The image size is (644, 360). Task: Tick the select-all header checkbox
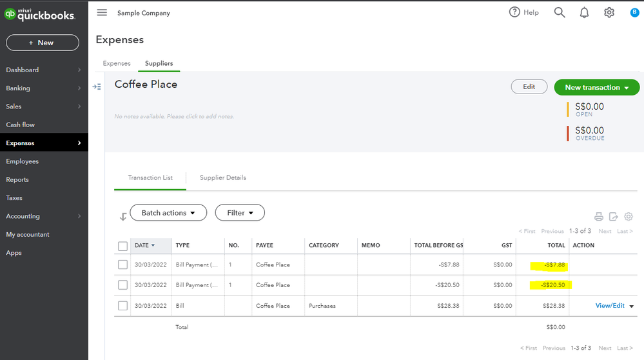122,246
